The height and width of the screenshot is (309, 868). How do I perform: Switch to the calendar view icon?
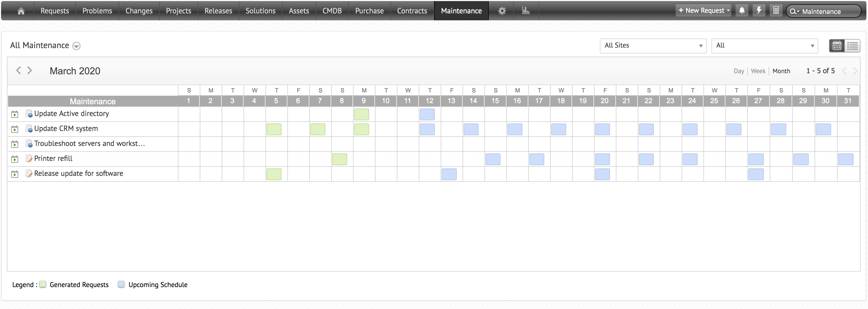click(837, 45)
